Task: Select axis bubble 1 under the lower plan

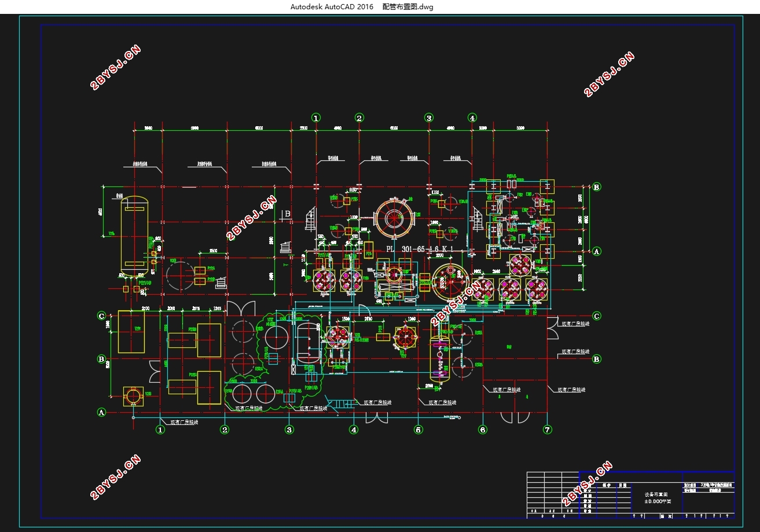Action: (x=160, y=430)
